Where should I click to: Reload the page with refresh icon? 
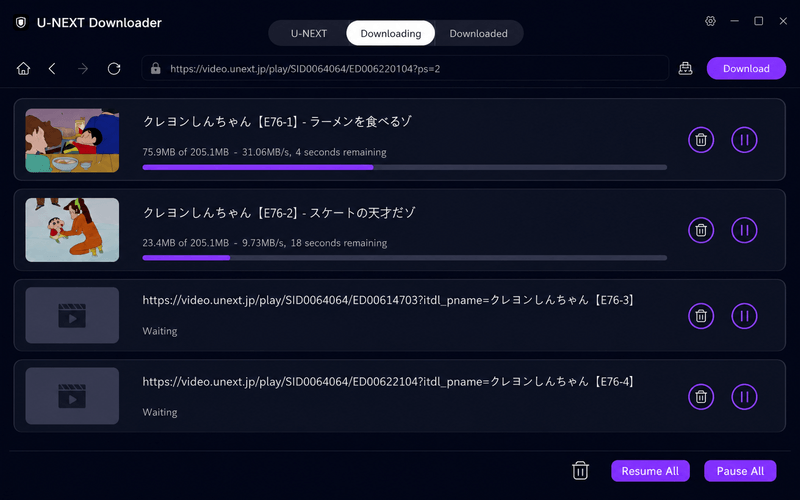[x=114, y=68]
